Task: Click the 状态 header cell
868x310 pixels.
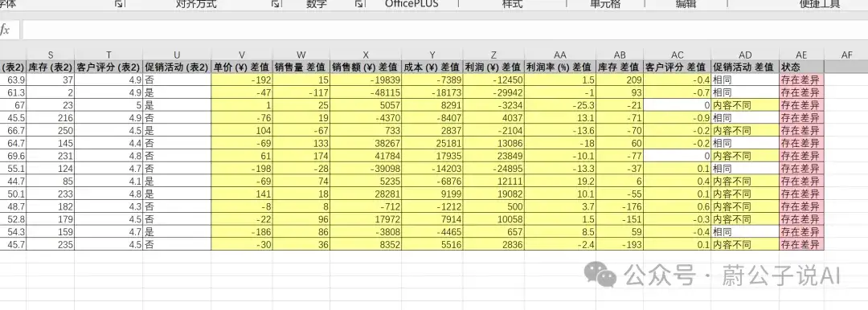Action: point(801,67)
